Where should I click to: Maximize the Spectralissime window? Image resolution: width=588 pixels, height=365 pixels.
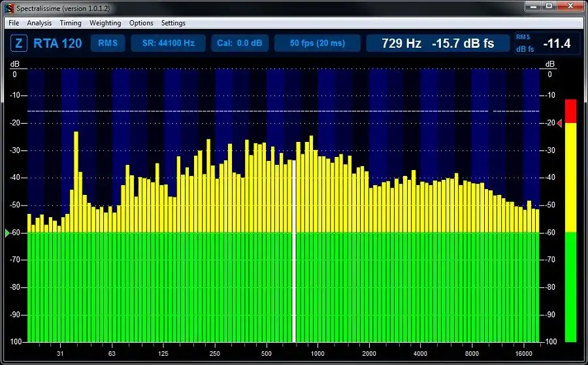coord(550,6)
